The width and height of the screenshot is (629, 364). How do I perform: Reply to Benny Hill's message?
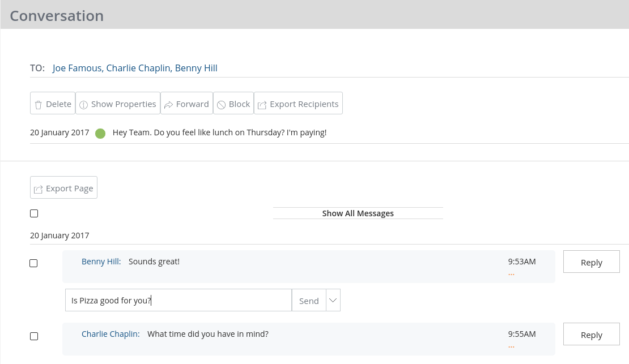[x=591, y=262]
